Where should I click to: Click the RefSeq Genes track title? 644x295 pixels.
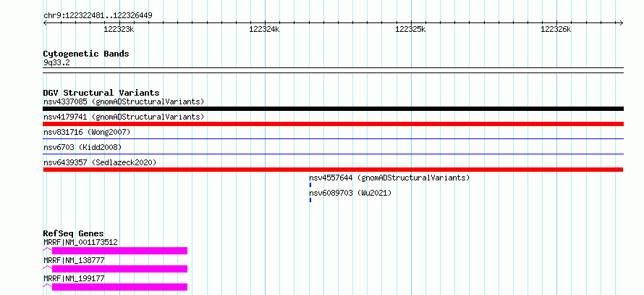click(x=74, y=233)
